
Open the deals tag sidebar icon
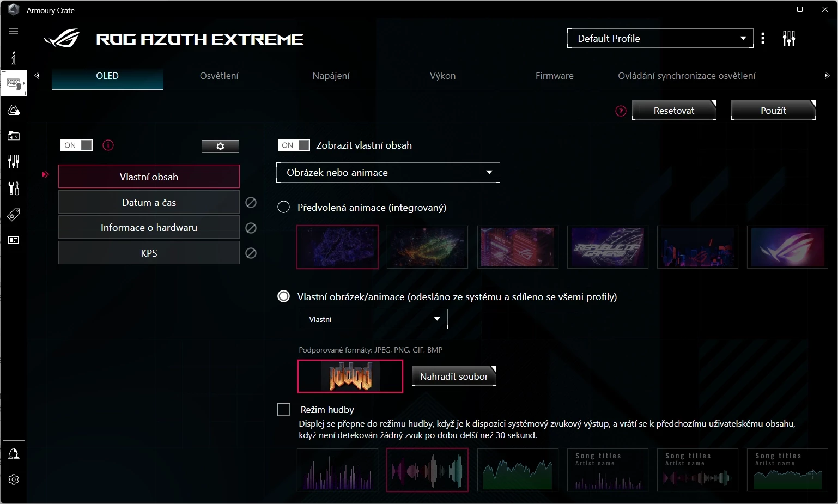pos(14,214)
